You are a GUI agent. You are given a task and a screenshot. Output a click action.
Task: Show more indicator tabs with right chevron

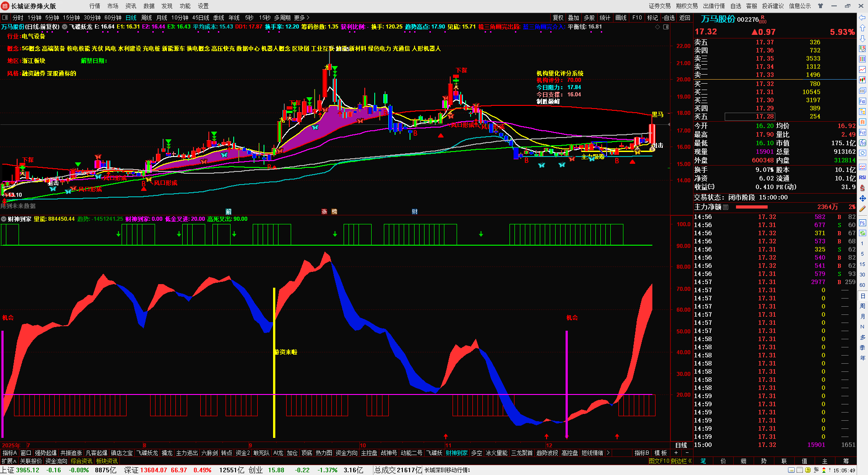[x=608, y=453]
